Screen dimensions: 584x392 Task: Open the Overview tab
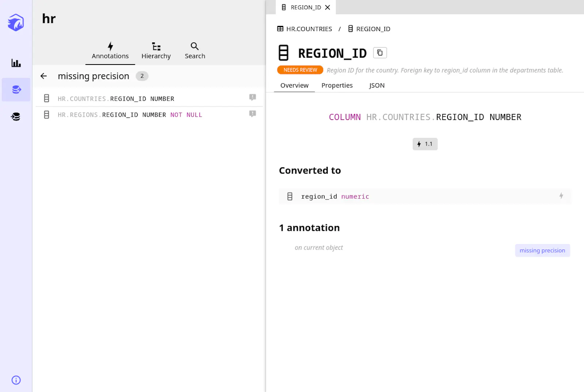pos(294,85)
